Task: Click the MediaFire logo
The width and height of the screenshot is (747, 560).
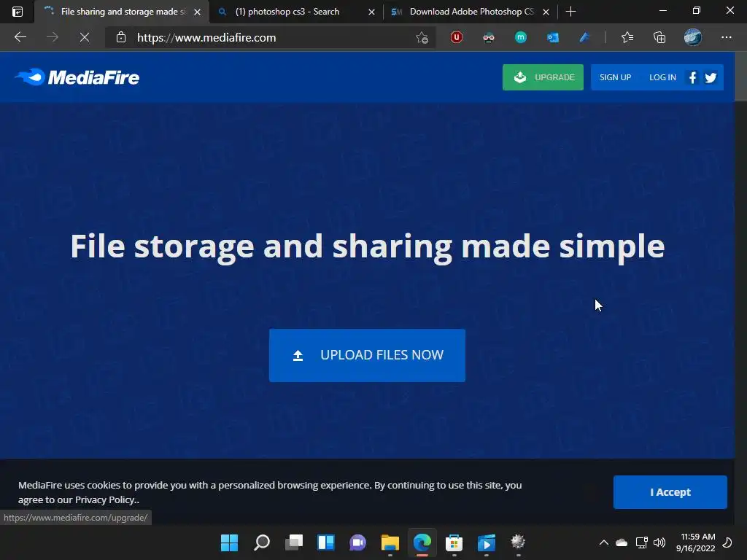Action: point(77,77)
